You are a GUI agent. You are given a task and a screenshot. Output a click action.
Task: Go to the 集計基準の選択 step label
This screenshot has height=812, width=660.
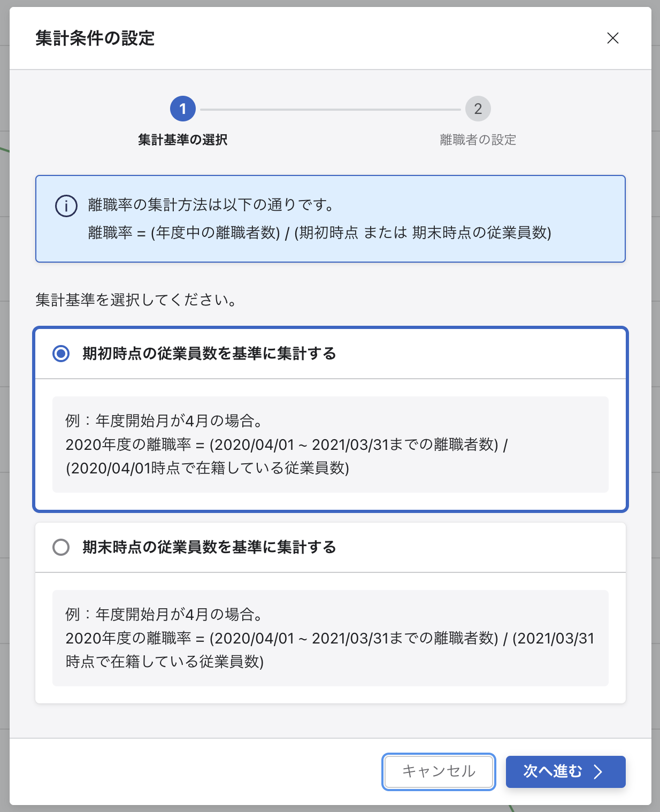pos(183,140)
